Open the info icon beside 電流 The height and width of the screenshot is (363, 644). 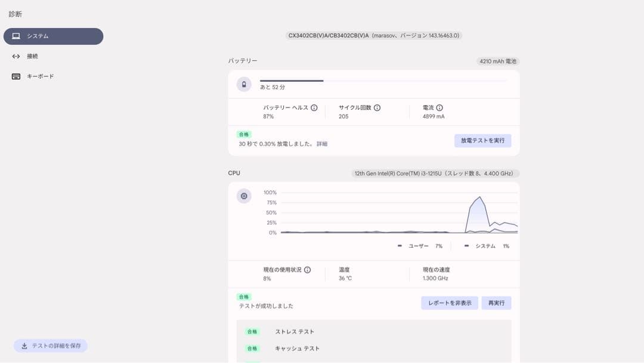click(439, 107)
